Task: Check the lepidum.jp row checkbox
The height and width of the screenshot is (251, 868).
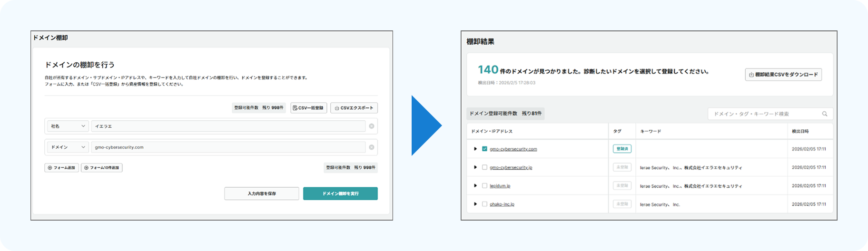Action: (484, 186)
